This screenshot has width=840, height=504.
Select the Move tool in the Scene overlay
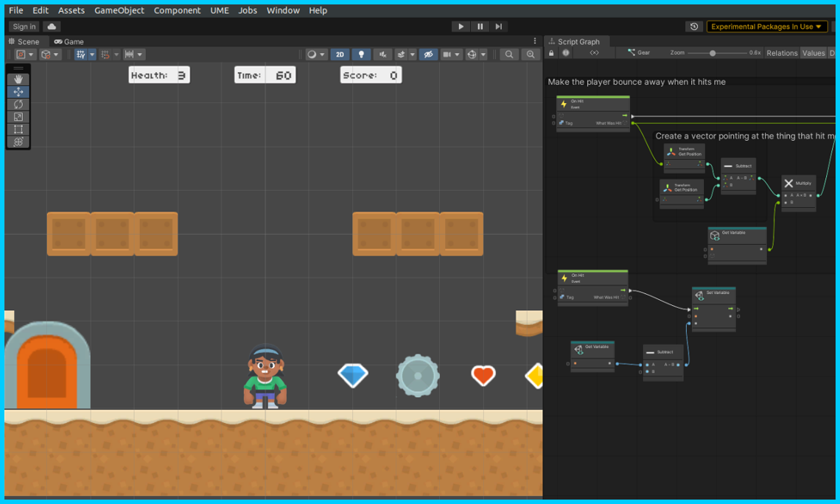pos(18,91)
